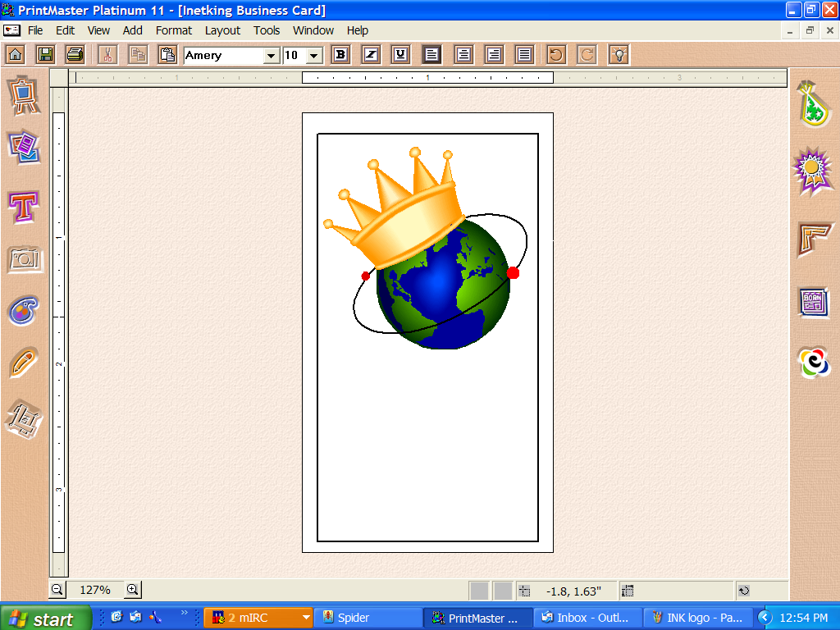The height and width of the screenshot is (630, 840).
Task: Click the 127% zoom level value
Action: pyautogui.click(x=95, y=591)
